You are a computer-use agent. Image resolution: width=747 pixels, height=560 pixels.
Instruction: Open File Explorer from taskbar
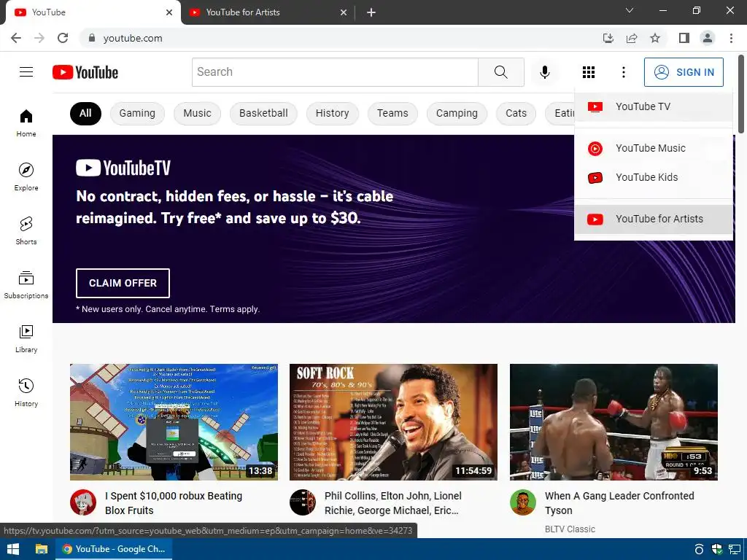(x=42, y=549)
